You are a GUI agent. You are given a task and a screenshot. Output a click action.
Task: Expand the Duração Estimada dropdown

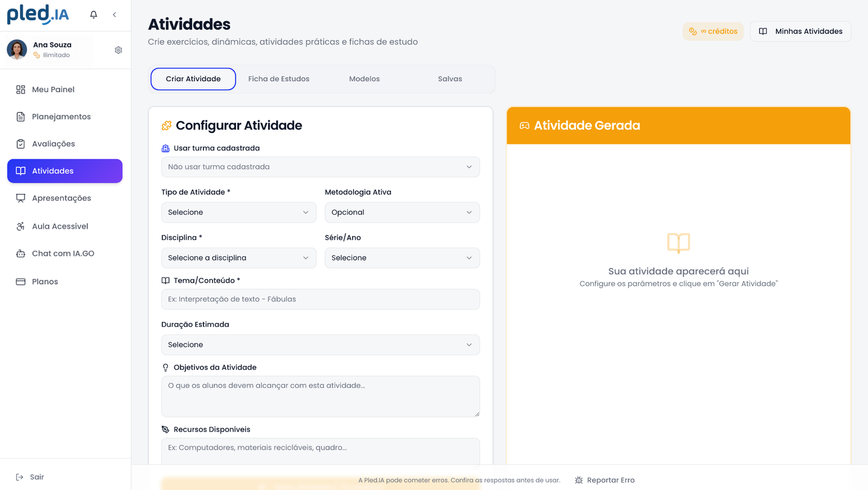pos(320,345)
